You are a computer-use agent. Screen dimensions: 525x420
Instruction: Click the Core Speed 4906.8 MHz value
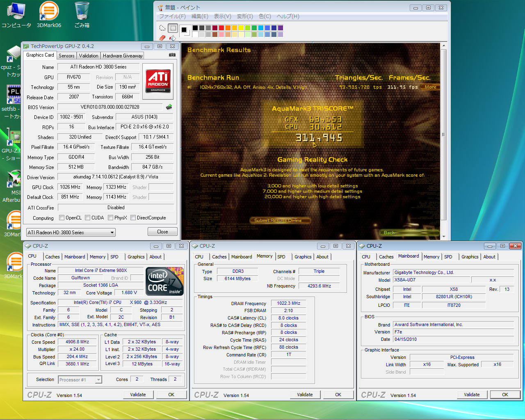(78, 342)
